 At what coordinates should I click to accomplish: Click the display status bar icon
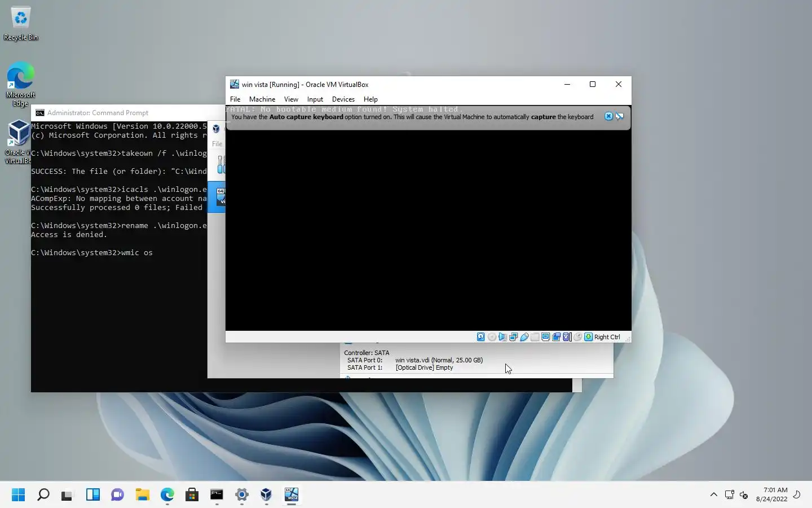pos(545,337)
